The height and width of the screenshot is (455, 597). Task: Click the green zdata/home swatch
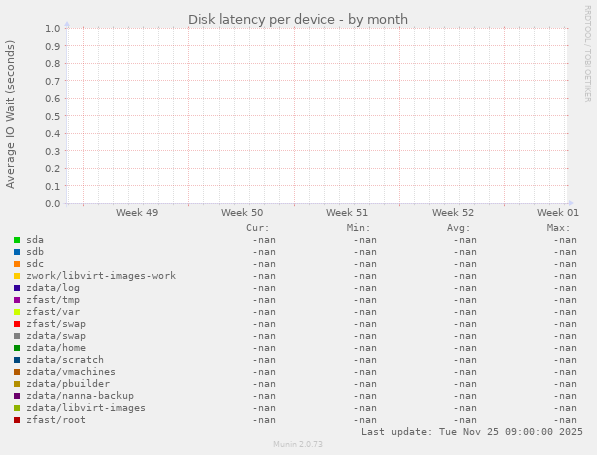(17, 348)
